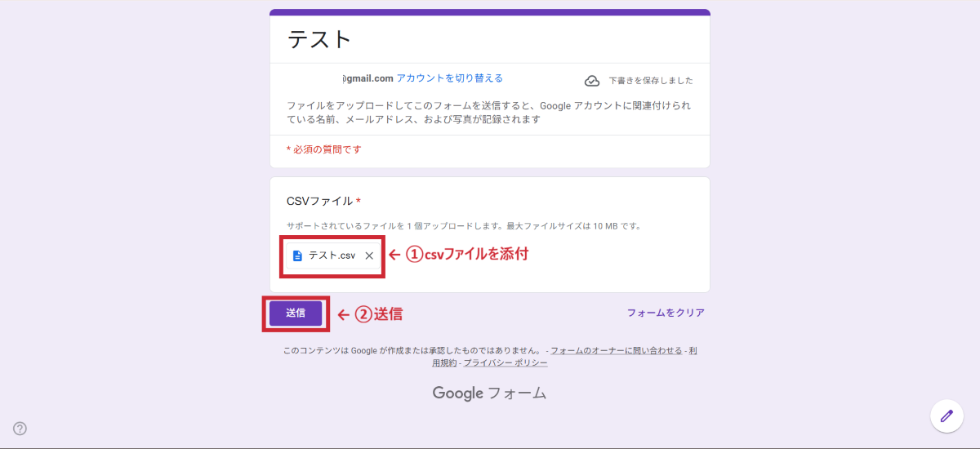The width and height of the screenshot is (980, 449).
Task: Click the ②送信 annotation text
Action: pos(378,314)
